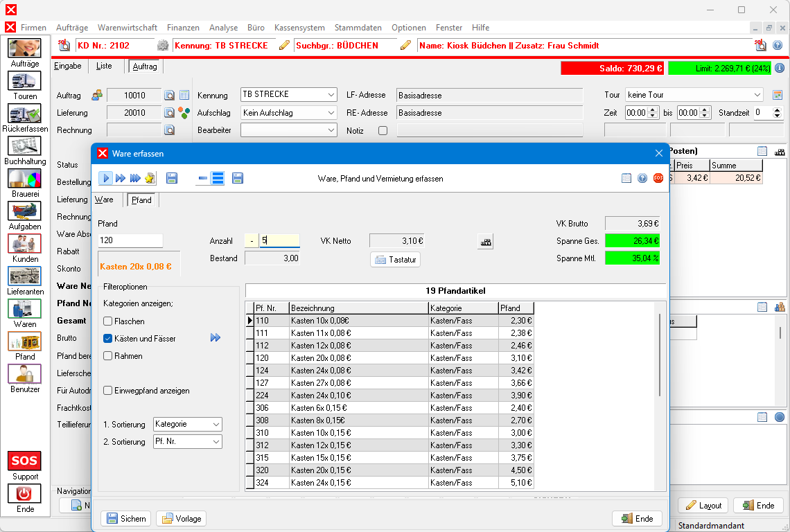Select the Kasten 24x 0,10 € row
Image resolution: width=790 pixels, height=532 pixels.
coord(322,395)
